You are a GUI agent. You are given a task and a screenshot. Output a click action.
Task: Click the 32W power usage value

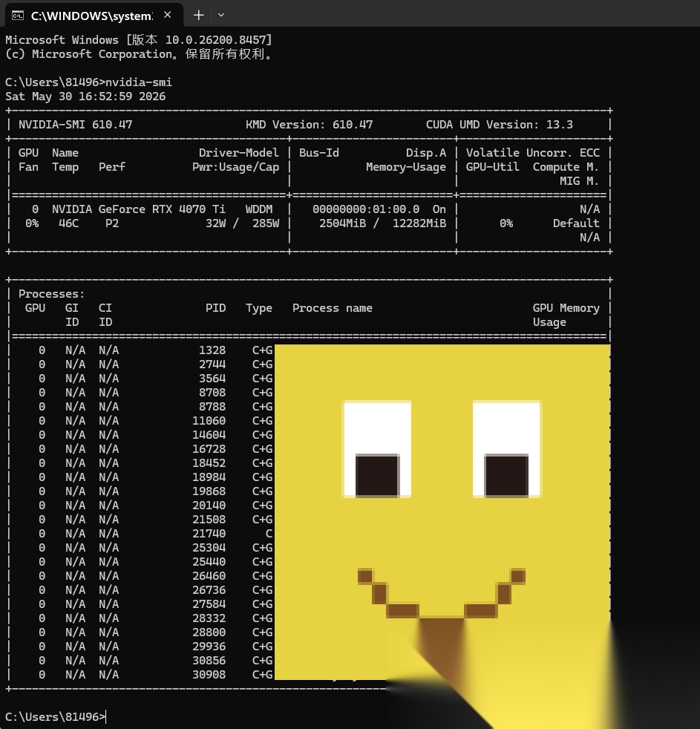(x=216, y=223)
